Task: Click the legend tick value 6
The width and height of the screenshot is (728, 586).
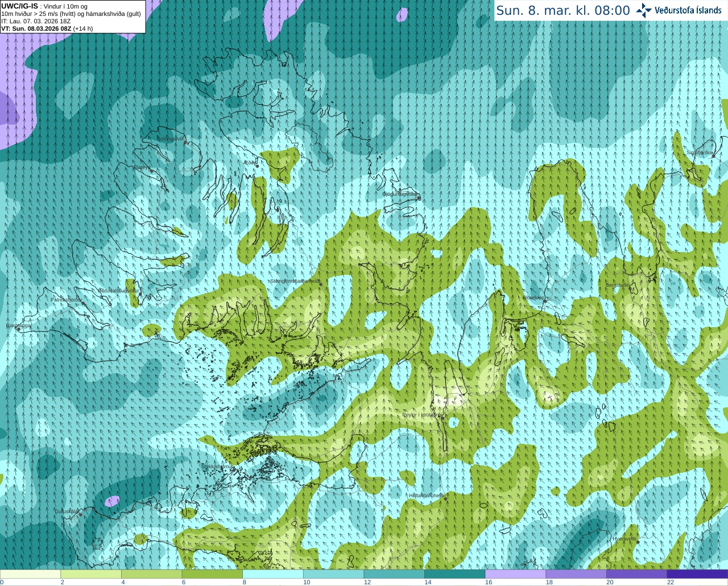Action: (x=184, y=582)
